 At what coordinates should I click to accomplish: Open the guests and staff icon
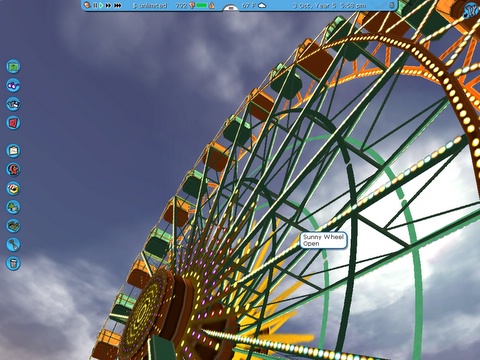(13, 104)
